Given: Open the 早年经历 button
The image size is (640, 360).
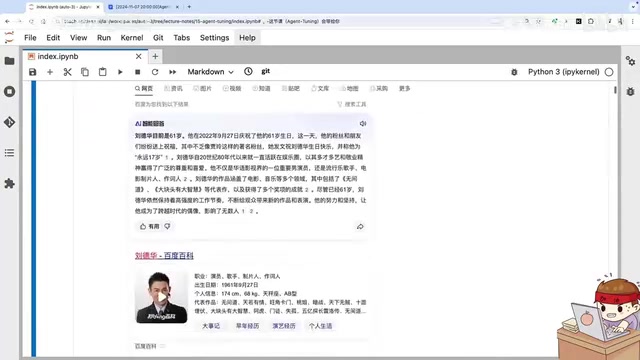Looking at the screenshot, I should (247, 326).
